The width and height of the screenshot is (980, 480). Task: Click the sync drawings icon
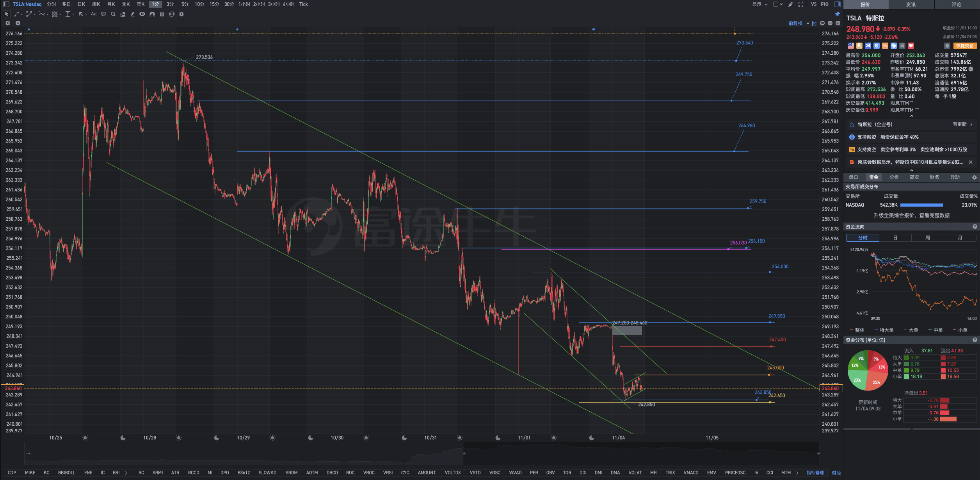172,14
